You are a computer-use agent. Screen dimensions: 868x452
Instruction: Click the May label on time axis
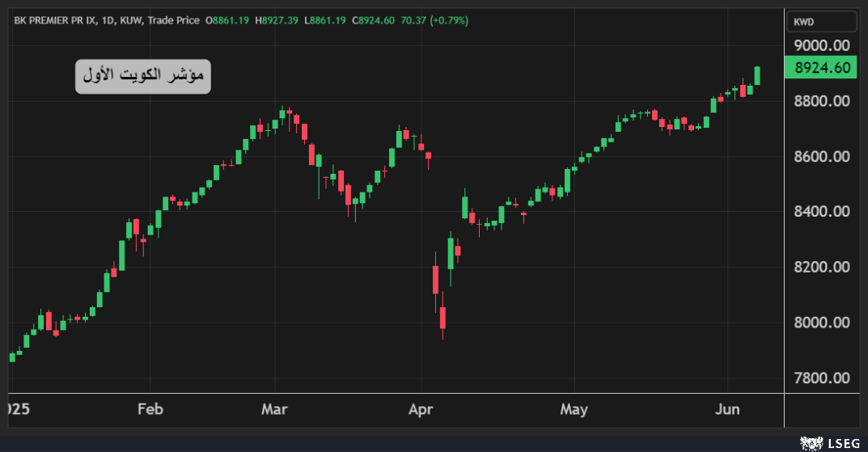(574, 409)
